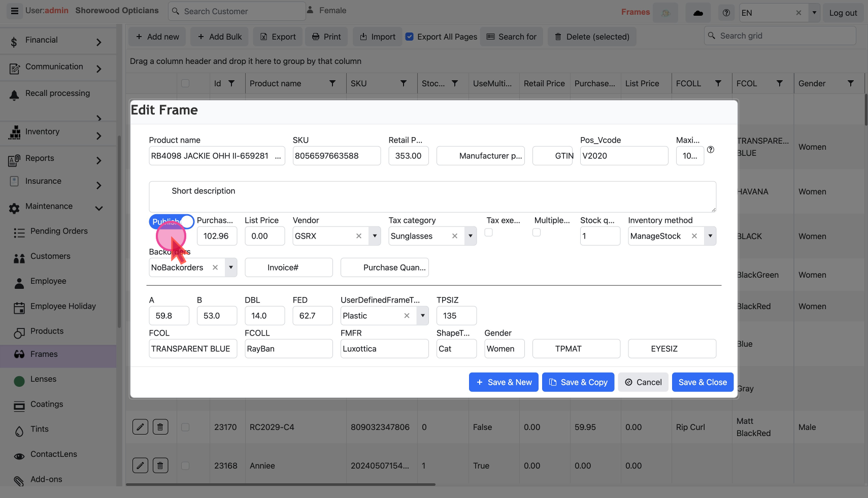Click the edit pencil icon for RC2029-C4
This screenshot has width=868, height=498.
click(140, 427)
